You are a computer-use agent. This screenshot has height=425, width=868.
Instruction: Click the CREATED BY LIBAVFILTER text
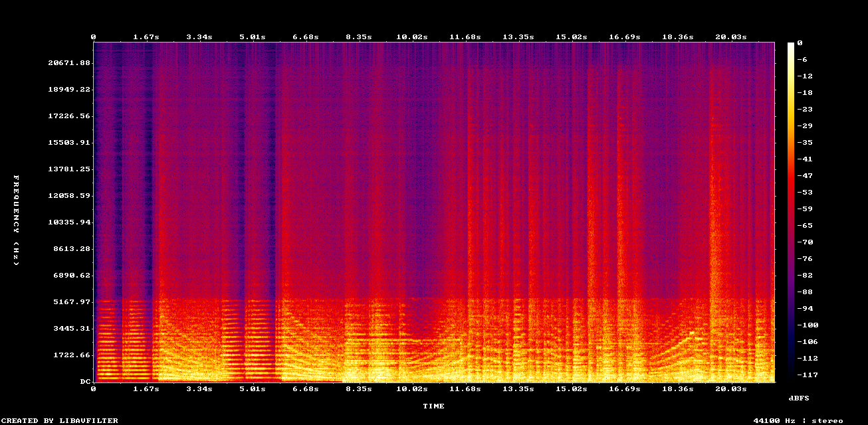coord(58,420)
